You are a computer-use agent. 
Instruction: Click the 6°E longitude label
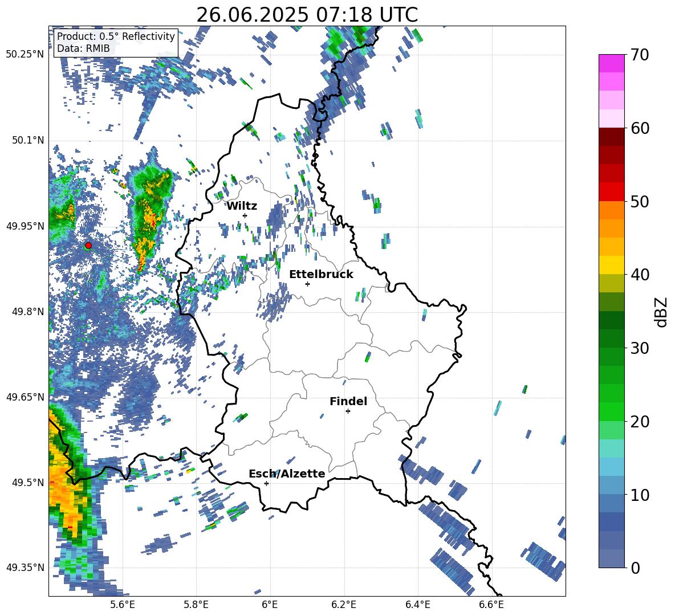click(x=270, y=605)
